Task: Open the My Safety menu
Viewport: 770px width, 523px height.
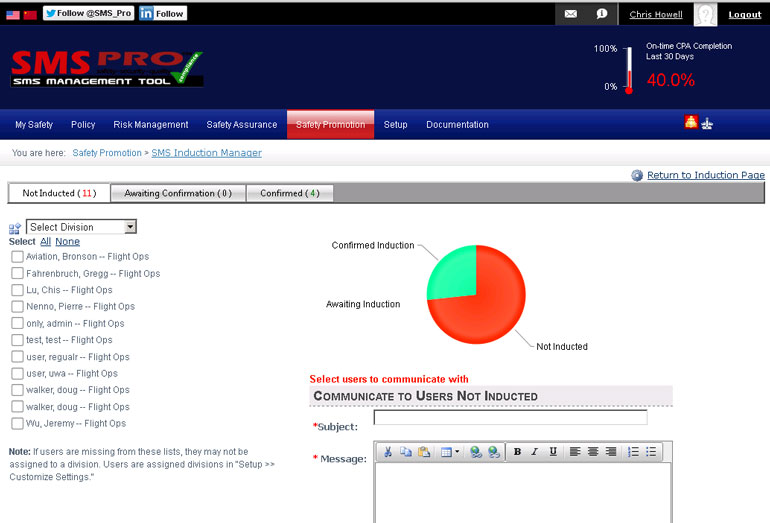Action: [x=34, y=125]
